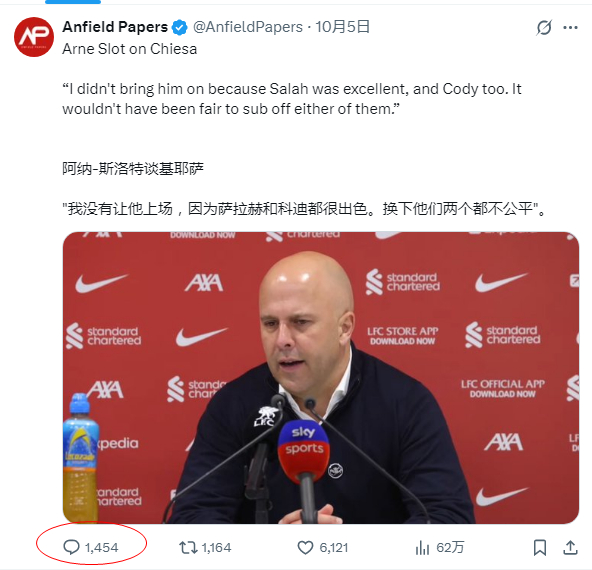Select the English quote tweet text
The height and width of the screenshot is (570, 592).
point(292,99)
